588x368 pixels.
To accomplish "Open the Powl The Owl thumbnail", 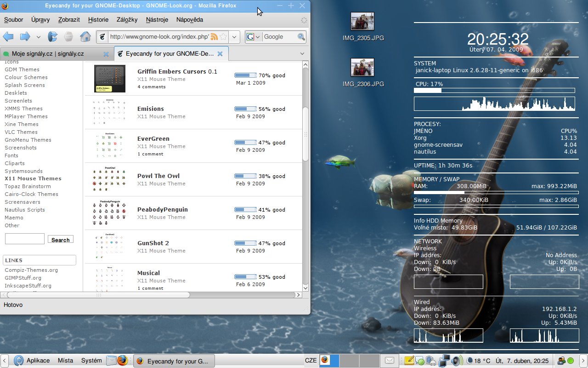I will [x=110, y=179].
